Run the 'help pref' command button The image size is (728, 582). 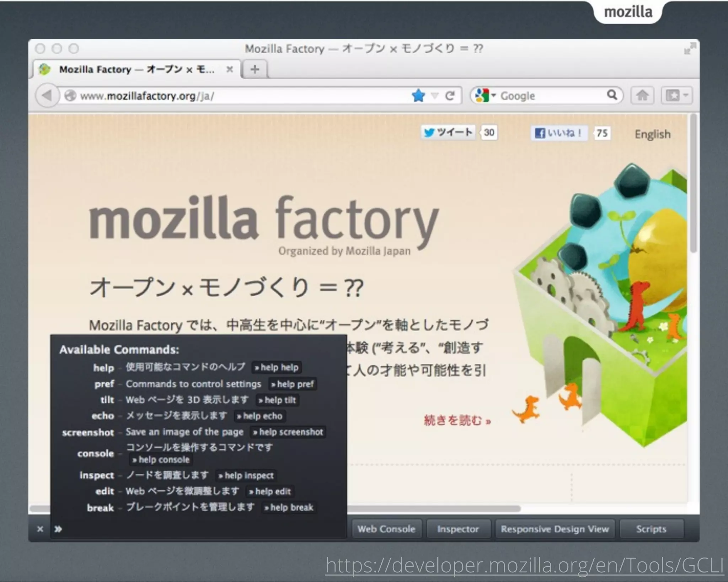click(x=292, y=384)
